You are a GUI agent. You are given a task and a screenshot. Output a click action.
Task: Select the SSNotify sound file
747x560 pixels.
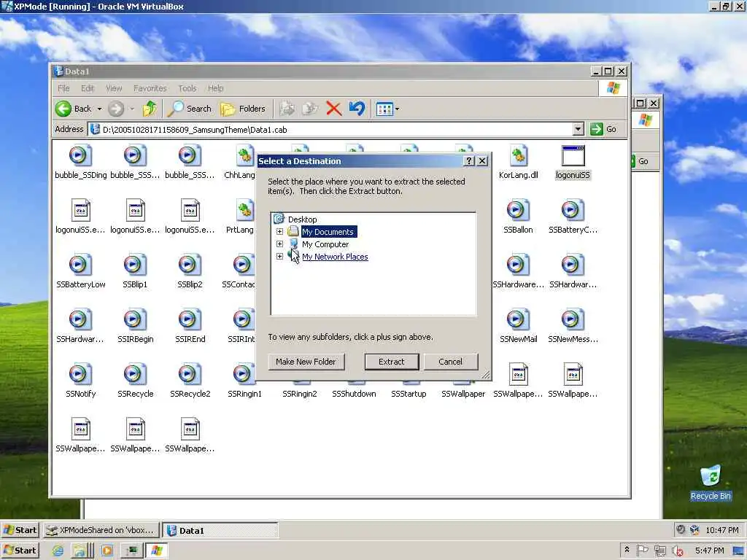click(x=80, y=382)
